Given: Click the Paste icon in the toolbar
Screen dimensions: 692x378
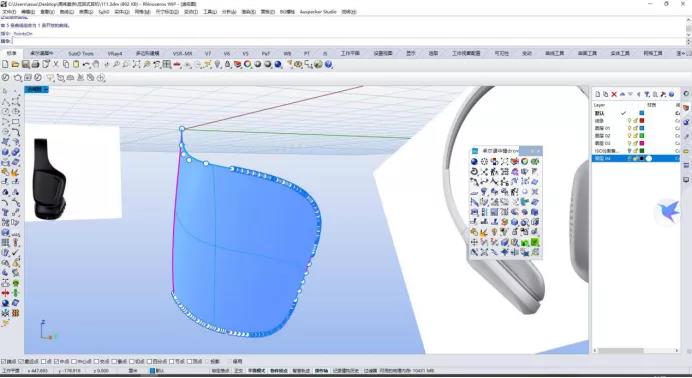Looking at the screenshot, I should pos(76,64).
